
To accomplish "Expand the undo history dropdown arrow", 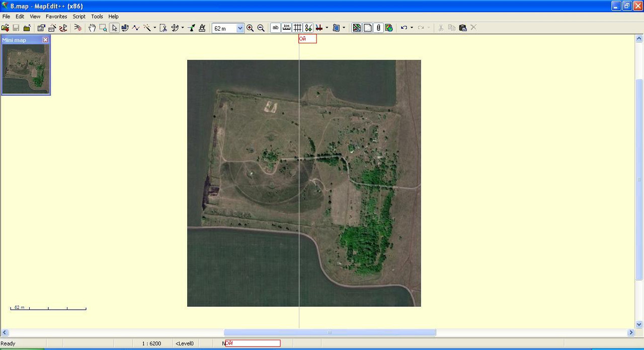I will pos(412,28).
